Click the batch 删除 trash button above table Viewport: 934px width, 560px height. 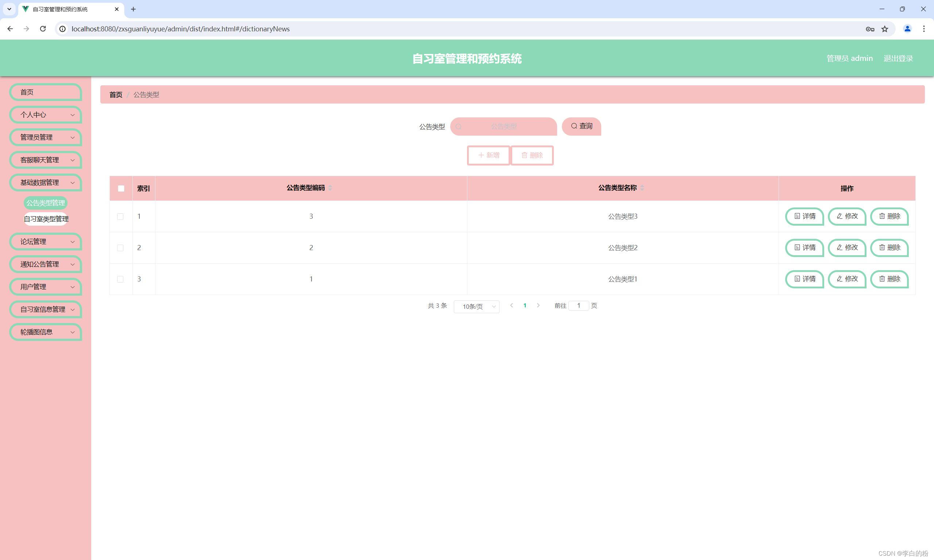(532, 155)
